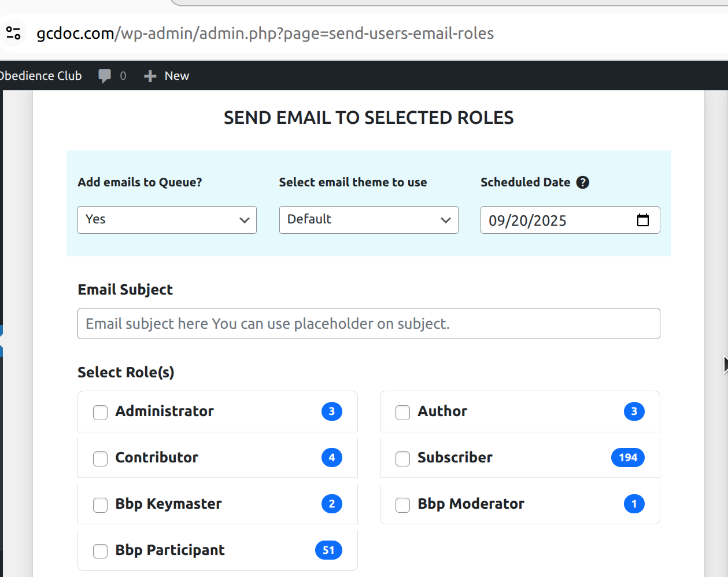728x577 pixels.
Task: Click the Obedience Club site menu
Action: click(40, 76)
